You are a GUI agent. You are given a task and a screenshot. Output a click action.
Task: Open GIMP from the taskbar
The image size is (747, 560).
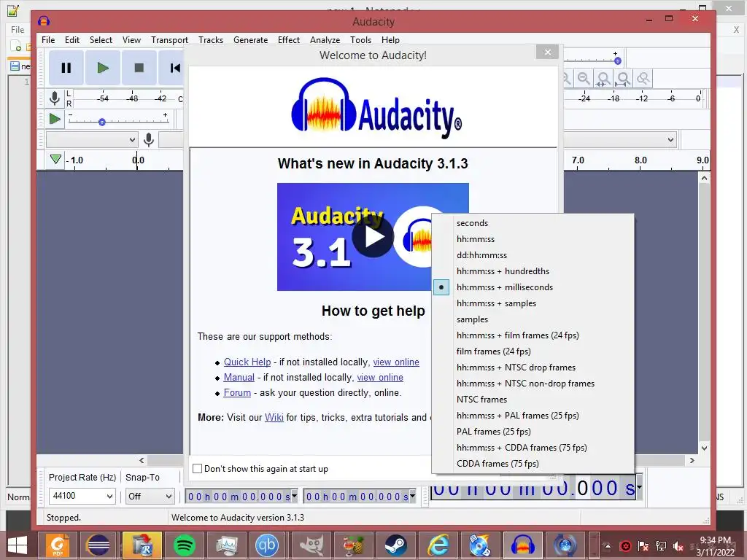[x=311, y=545]
